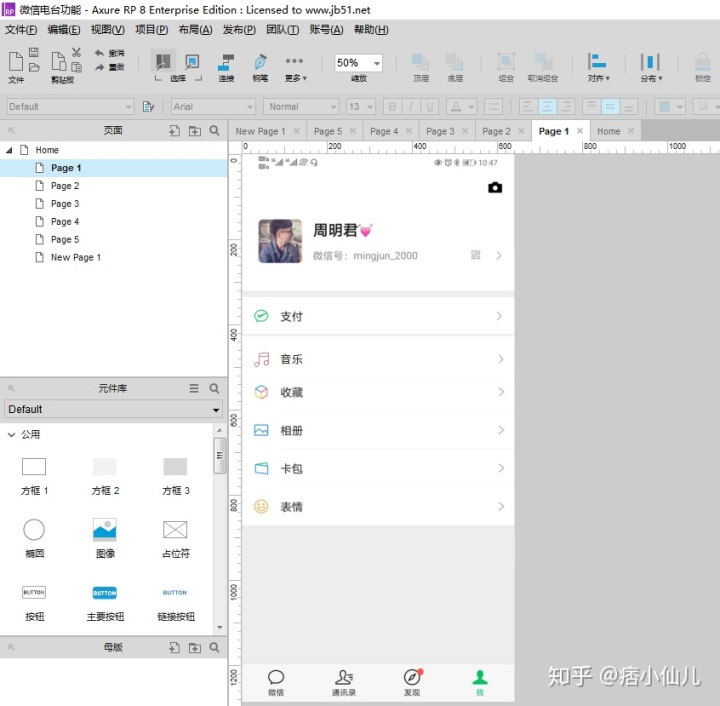
Task: Click search icon in pages panel
Action: tap(214, 130)
